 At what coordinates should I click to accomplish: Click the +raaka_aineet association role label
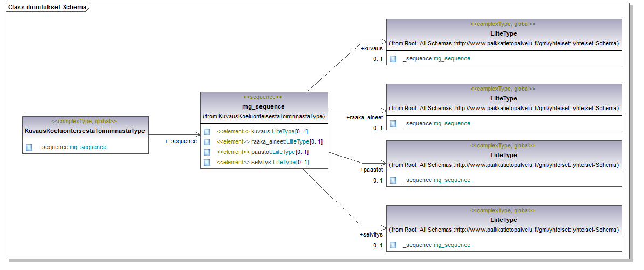pyautogui.click(x=365, y=117)
